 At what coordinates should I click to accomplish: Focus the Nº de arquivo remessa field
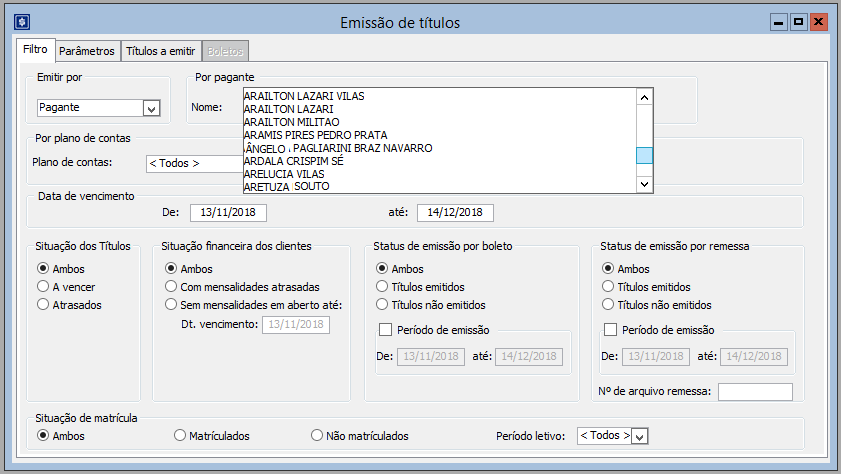pos(754,391)
